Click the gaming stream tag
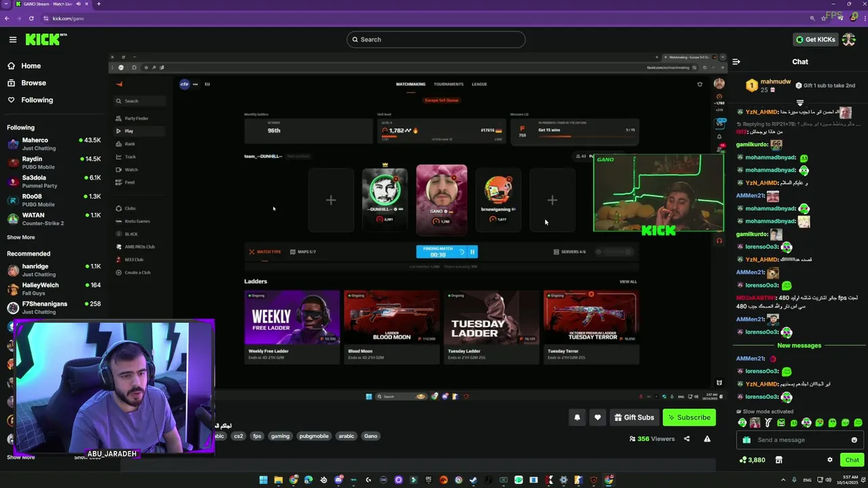The height and width of the screenshot is (488, 868). coord(280,436)
